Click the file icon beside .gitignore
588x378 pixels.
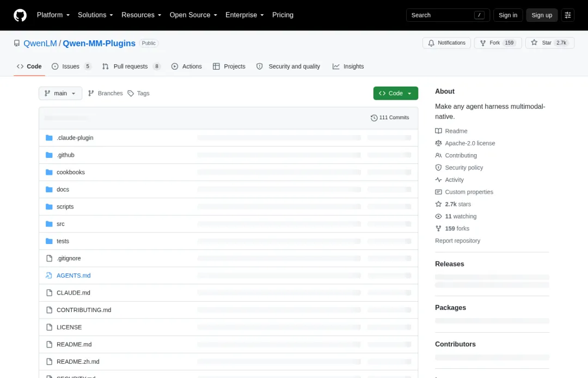(49, 258)
